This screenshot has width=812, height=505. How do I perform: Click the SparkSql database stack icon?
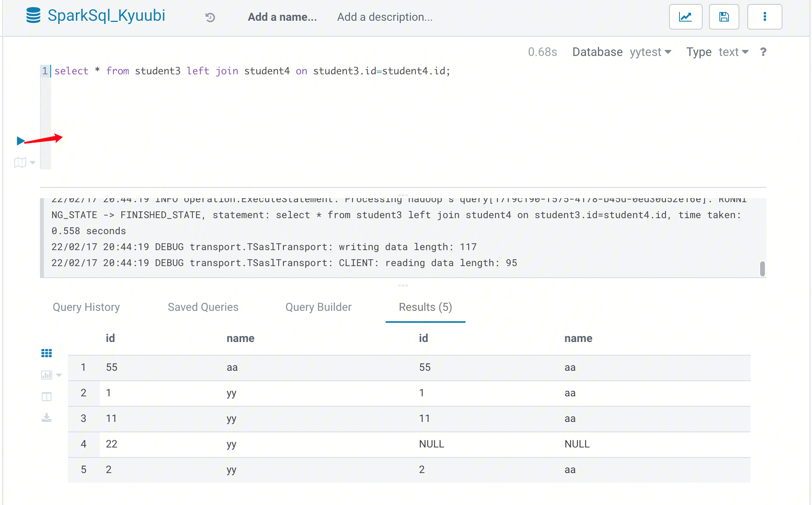(x=33, y=16)
